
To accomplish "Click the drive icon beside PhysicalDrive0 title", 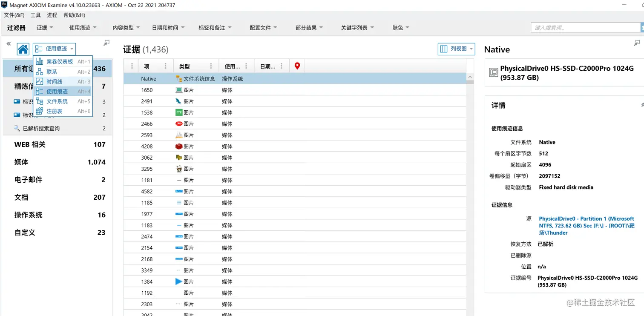I will pyautogui.click(x=493, y=72).
